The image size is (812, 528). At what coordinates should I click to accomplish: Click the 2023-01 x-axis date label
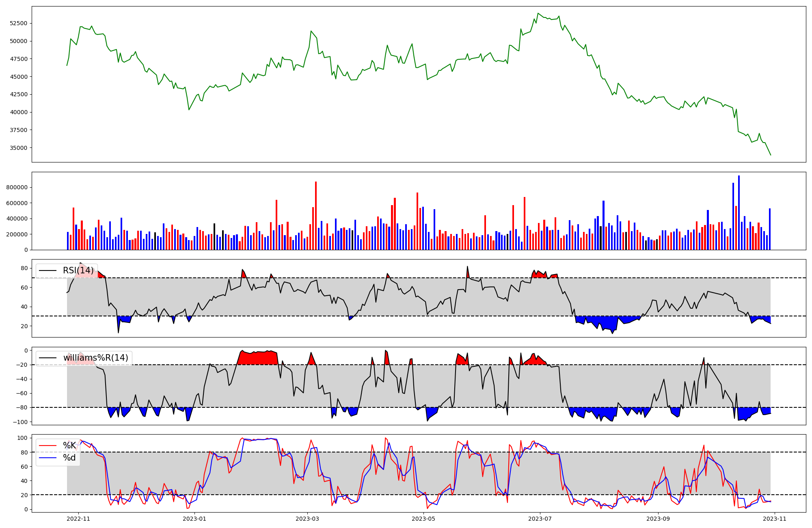(194, 519)
